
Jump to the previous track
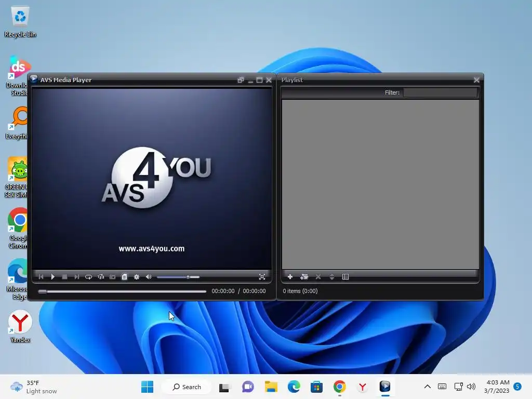tap(41, 277)
